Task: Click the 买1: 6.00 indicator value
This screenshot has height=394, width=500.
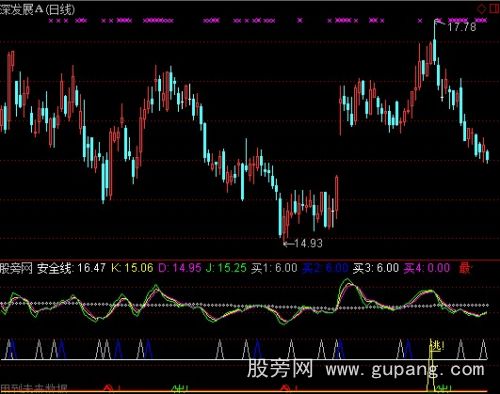Action: tap(274, 268)
